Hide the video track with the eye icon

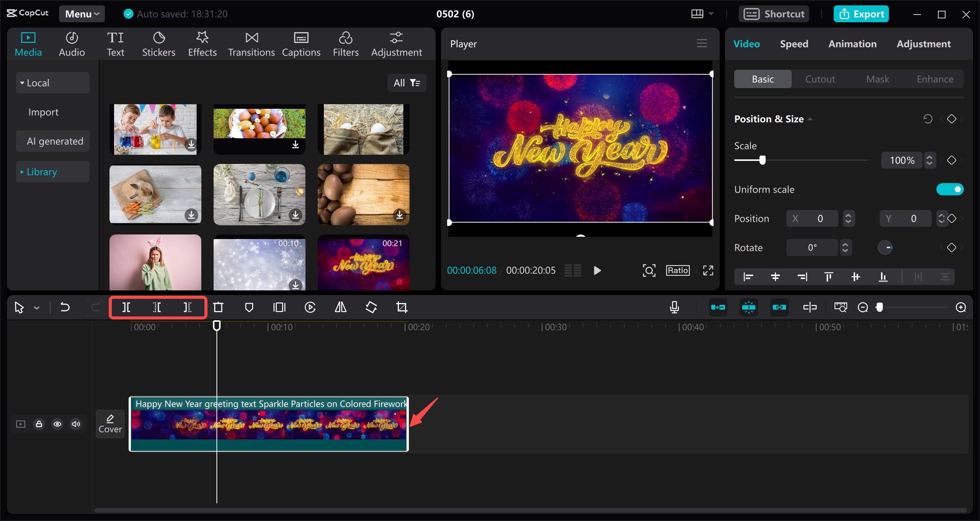coord(57,424)
